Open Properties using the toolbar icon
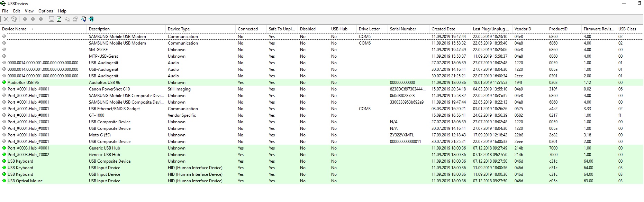Viewport: 644px width, 202px height. click(75, 19)
